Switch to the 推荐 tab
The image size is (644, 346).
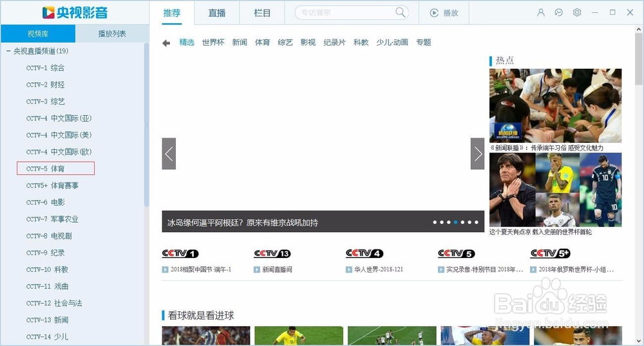(172, 13)
